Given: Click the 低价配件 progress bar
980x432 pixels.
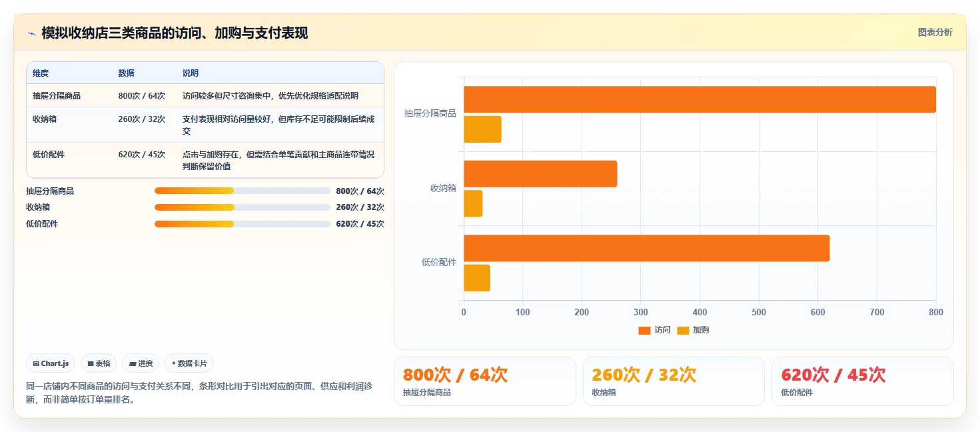Looking at the screenshot, I should [243, 224].
